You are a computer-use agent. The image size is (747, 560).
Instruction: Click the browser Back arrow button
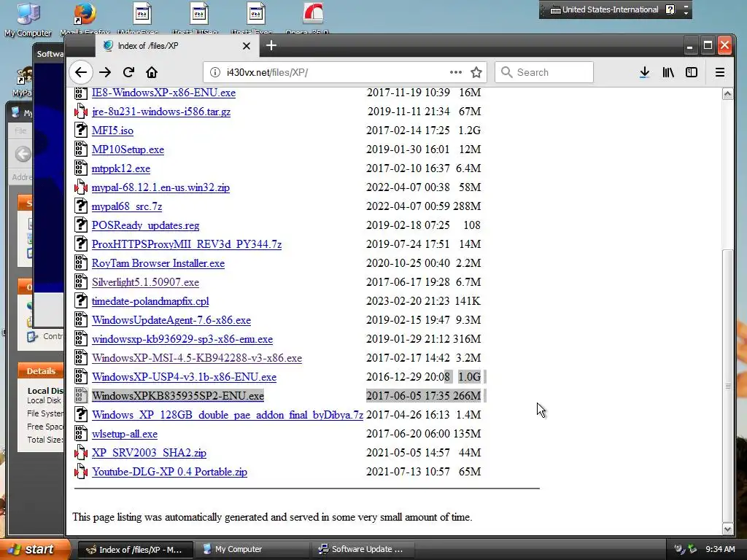pyautogui.click(x=81, y=72)
